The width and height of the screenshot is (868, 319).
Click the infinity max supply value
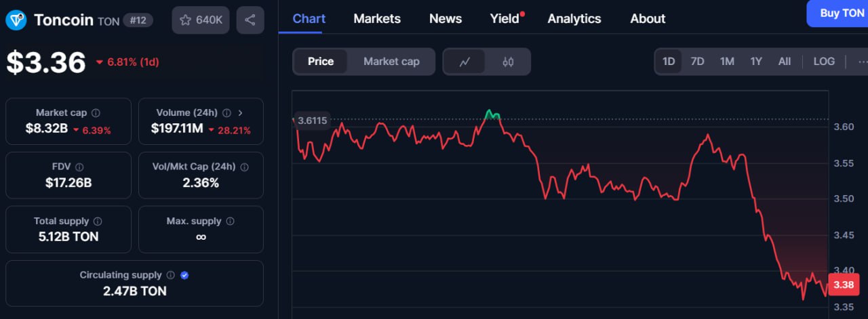[x=201, y=237]
